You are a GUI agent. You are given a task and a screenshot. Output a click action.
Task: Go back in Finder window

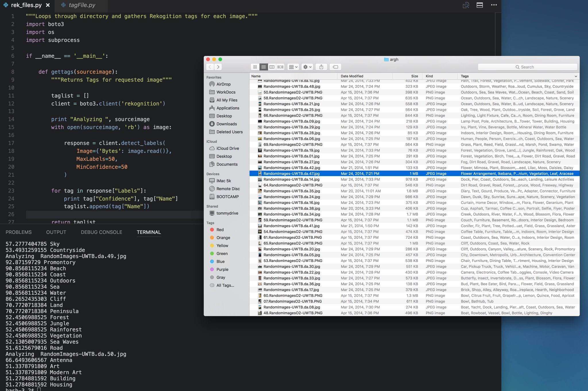tap(210, 67)
